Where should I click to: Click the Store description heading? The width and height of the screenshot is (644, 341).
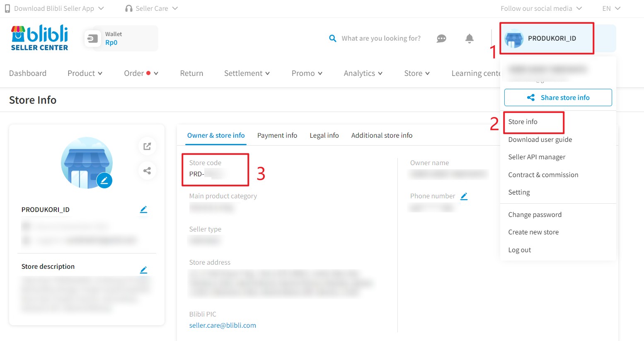48,267
